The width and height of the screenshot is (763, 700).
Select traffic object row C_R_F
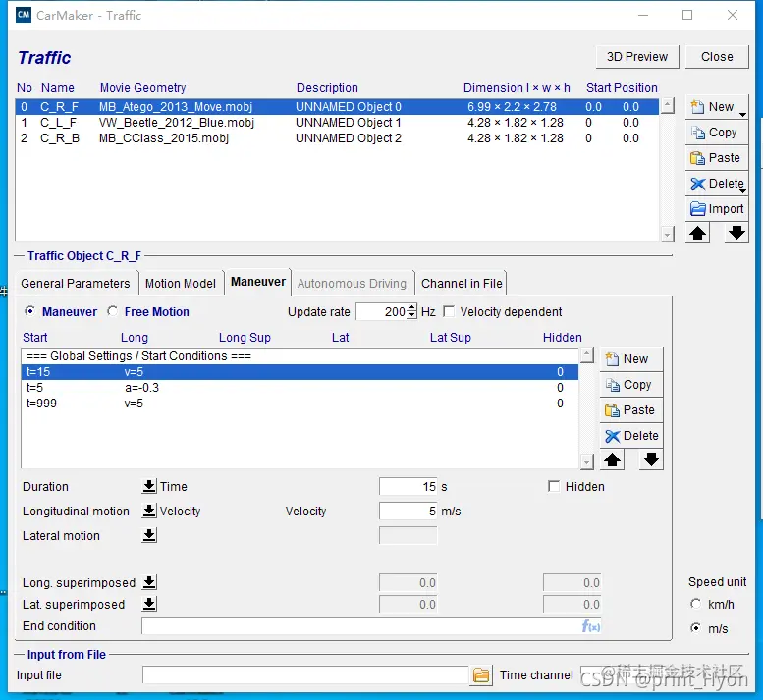337,107
